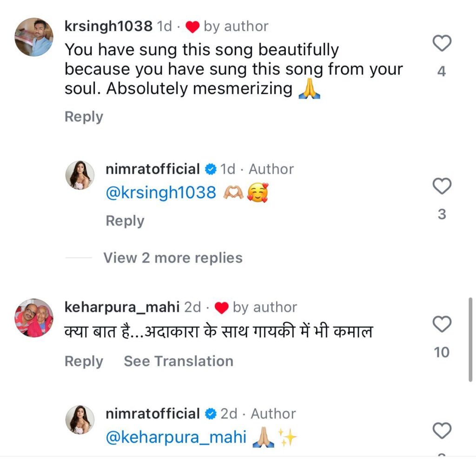
Task: Open nimratofficial's avatar on the 2d reply
Action: click(80, 420)
